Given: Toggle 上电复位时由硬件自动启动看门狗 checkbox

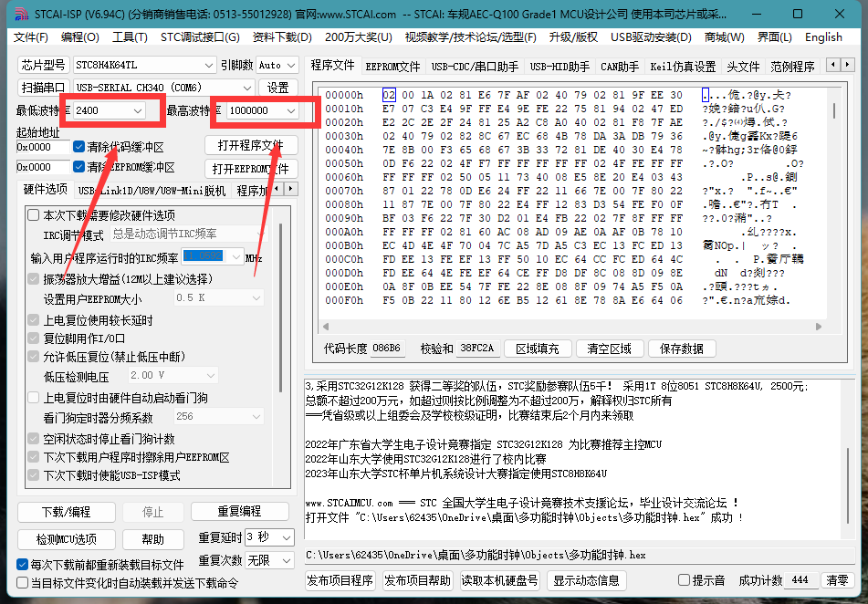Looking at the screenshot, I should pyautogui.click(x=34, y=398).
